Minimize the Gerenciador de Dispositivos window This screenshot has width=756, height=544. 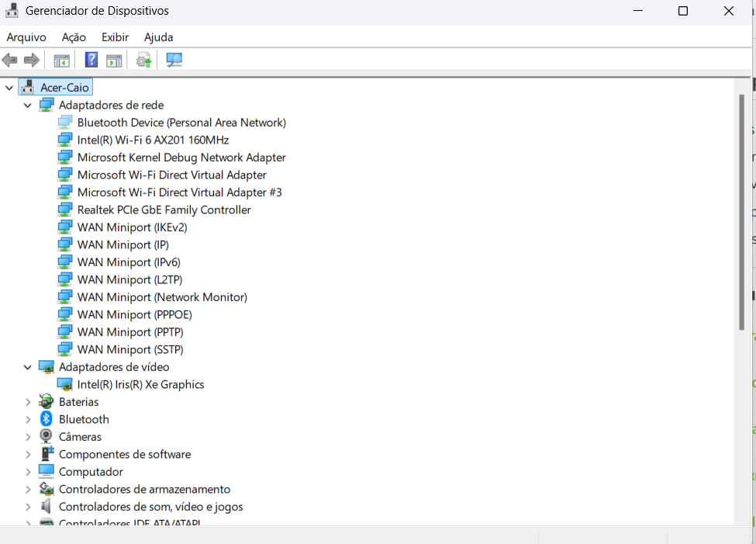tap(638, 11)
